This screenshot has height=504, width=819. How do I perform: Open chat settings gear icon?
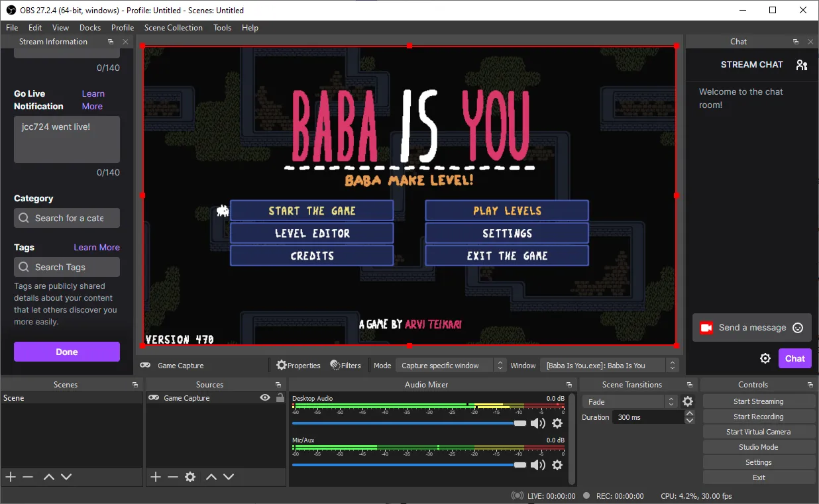(765, 358)
